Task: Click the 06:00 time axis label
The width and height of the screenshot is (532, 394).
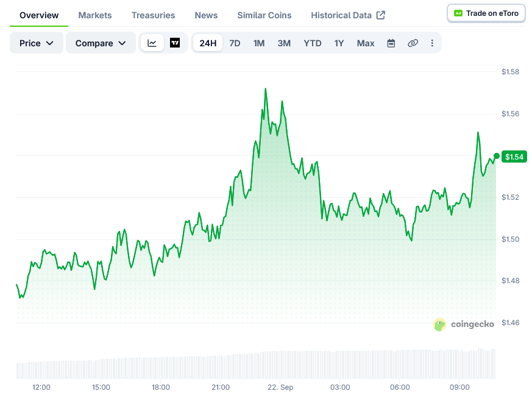Action: tap(400, 387)
